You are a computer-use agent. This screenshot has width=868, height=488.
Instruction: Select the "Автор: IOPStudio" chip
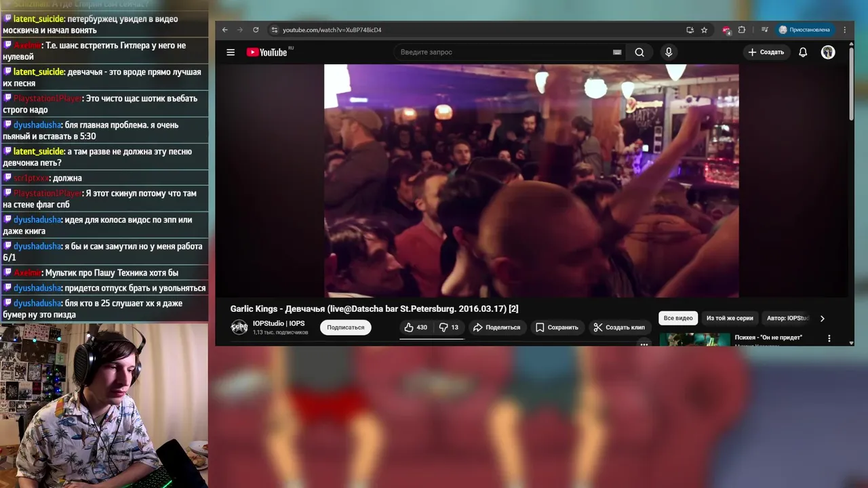[788, 318]
